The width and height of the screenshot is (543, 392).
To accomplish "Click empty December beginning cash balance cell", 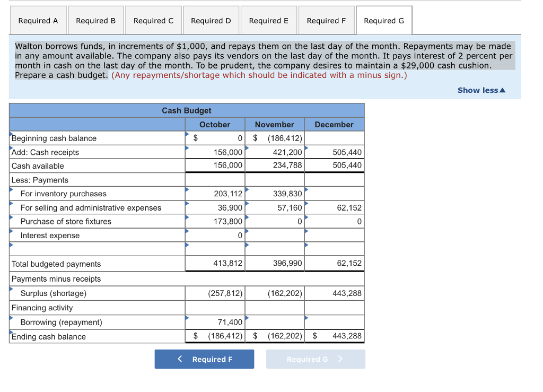I will (x=334, y=138).
